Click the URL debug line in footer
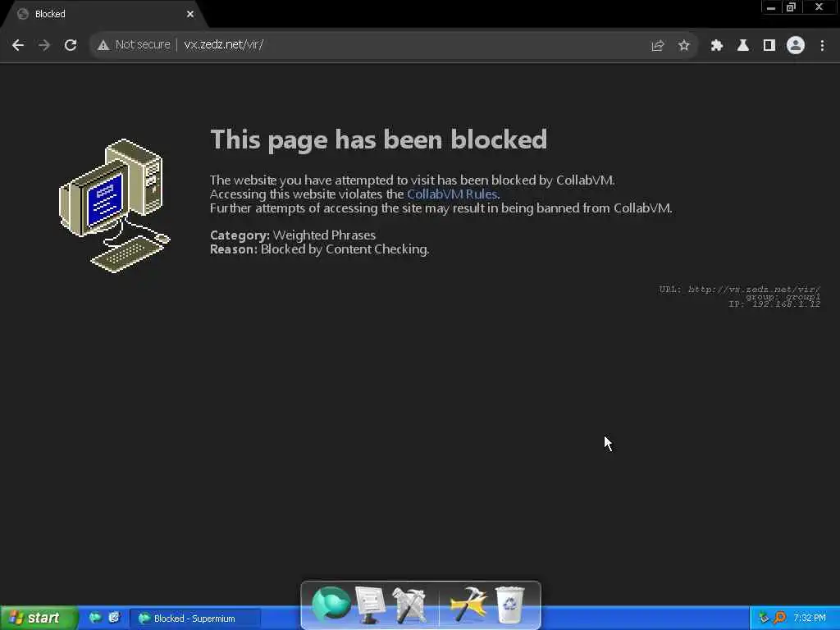This screenshot has width=840, height=630. [739, 290]
